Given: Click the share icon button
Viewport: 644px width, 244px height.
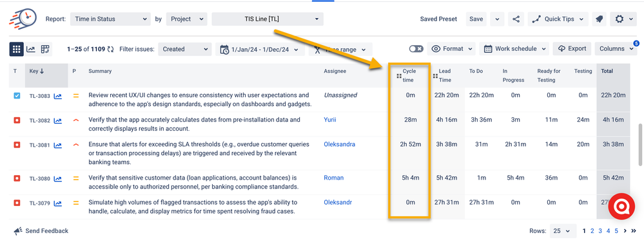Looking at the screenshot, I should pos(516,19).
